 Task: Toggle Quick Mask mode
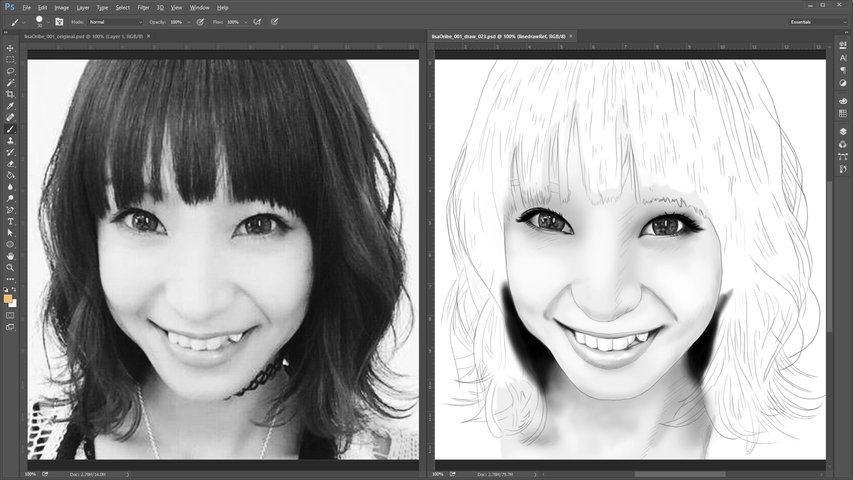click(10, 315)
